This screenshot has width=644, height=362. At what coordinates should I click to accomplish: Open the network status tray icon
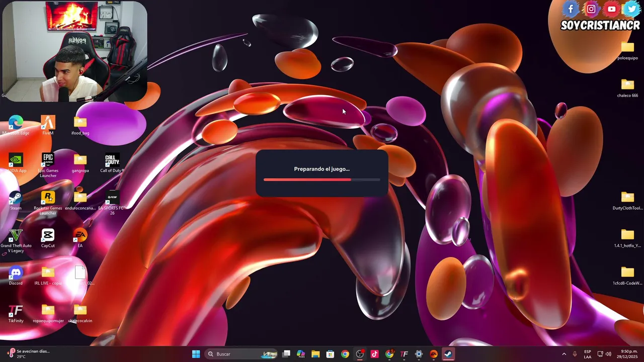coord(600,354)
